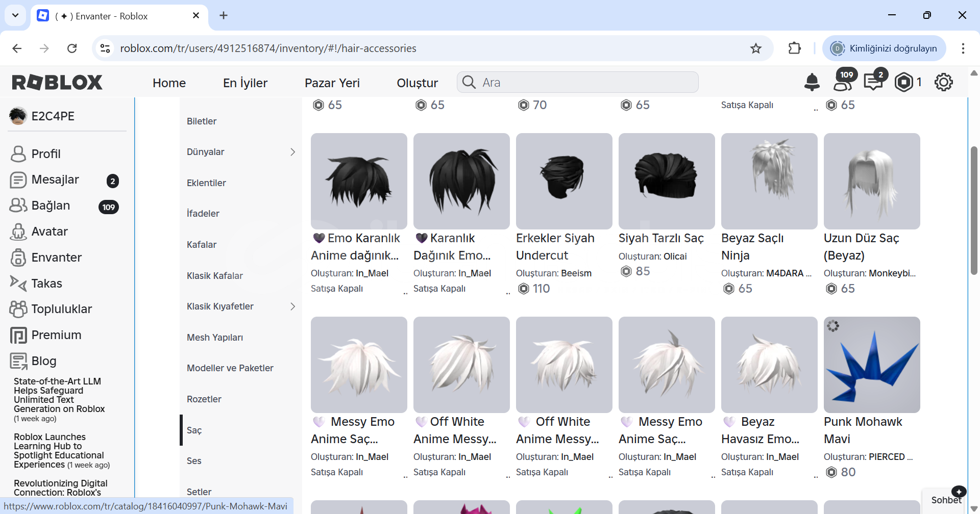980x514 pixels.
Task: Open the Roblox notifications bell
Action: point(812,82)
